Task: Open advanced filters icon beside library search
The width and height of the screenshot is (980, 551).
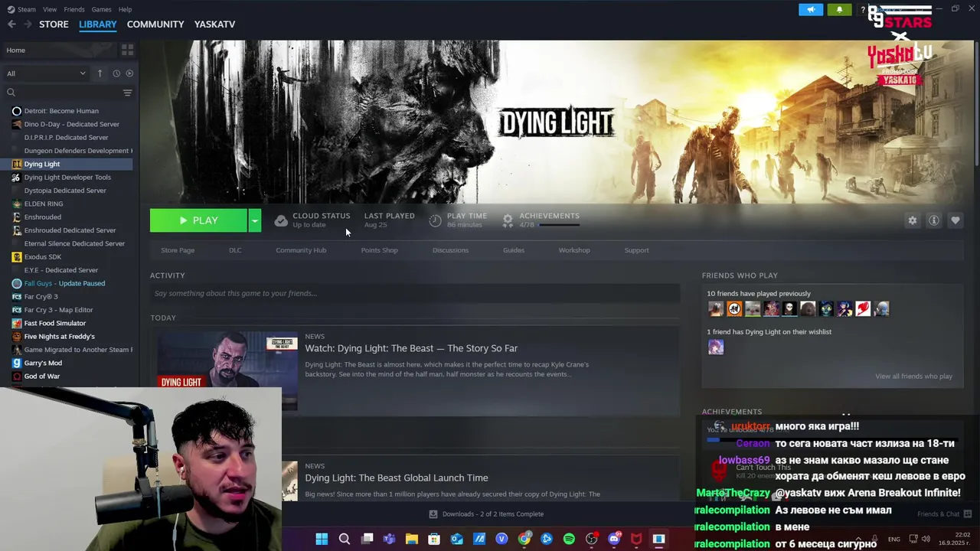Action: pyautogui.click(x=127, y=93)
